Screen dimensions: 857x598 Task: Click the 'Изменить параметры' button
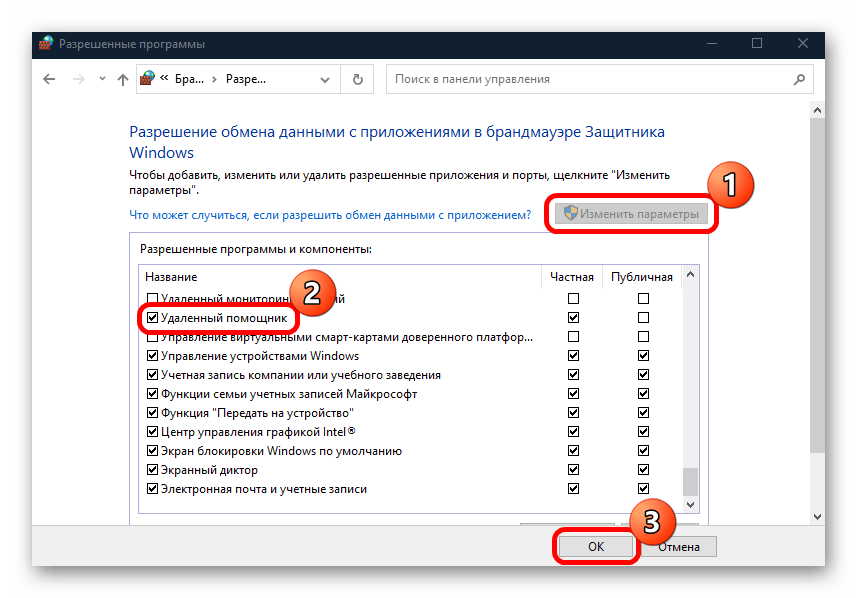coord(631,214)
